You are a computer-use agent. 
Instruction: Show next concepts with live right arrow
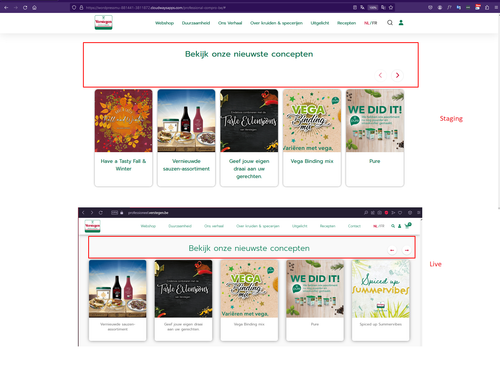[407, 250]
